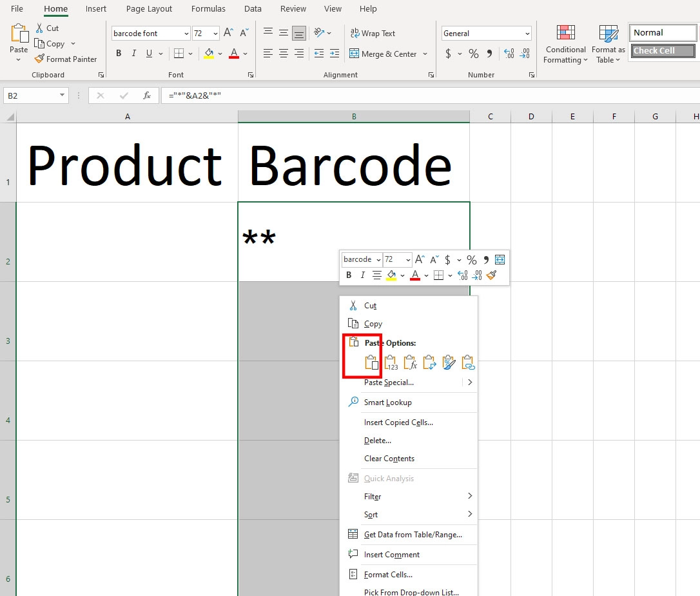
Task: Click the Format Painter icon in Clipboard group
Action: [x=40, y=59]
